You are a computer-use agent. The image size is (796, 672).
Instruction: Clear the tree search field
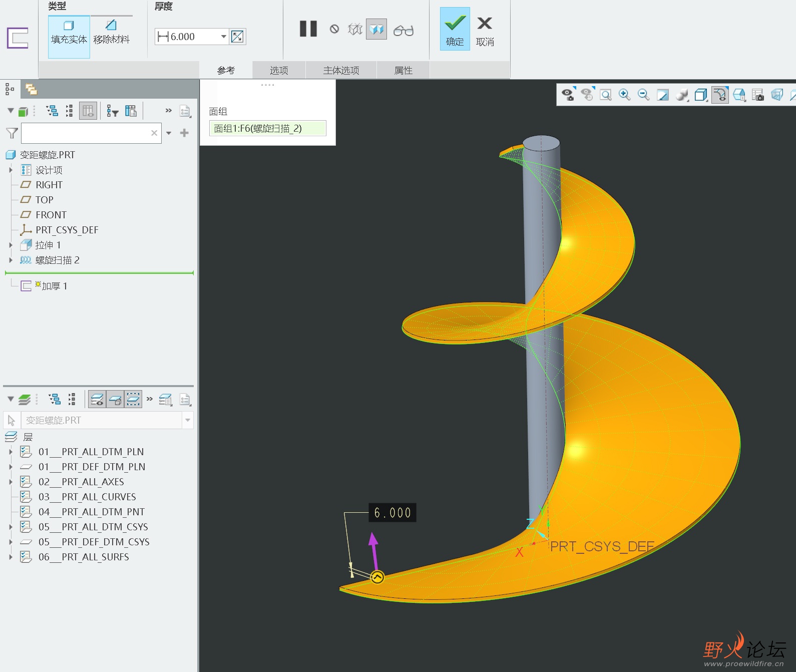coord(154,133)
